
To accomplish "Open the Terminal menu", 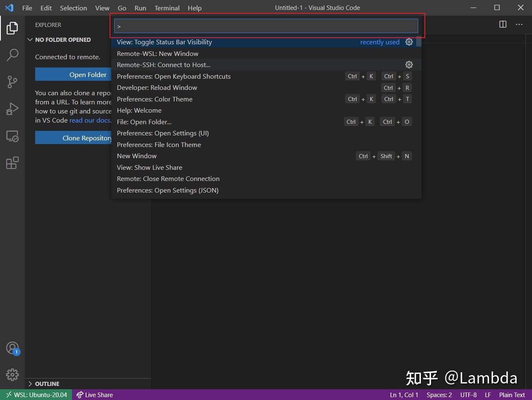I will pos(167,7).
